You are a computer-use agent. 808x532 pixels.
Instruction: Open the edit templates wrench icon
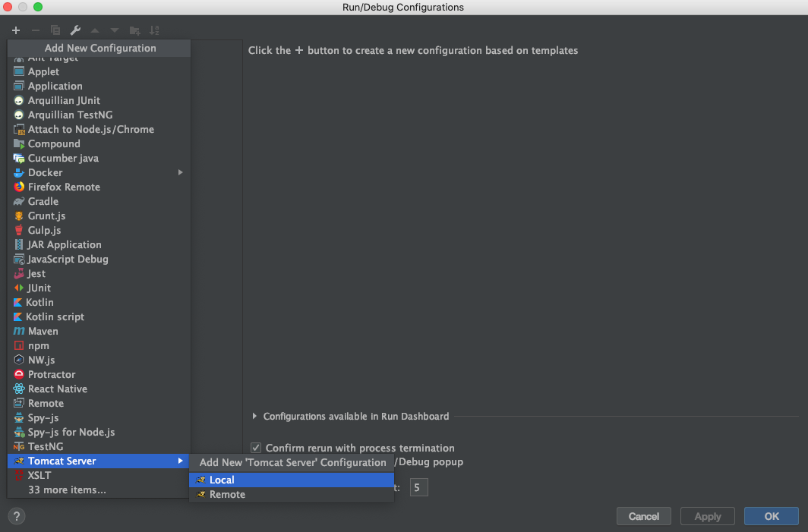[75, 30]
